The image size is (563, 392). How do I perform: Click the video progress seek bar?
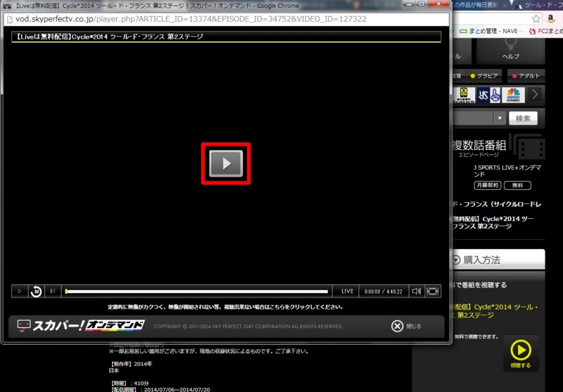pyautogui.click(x=196, y=291)
